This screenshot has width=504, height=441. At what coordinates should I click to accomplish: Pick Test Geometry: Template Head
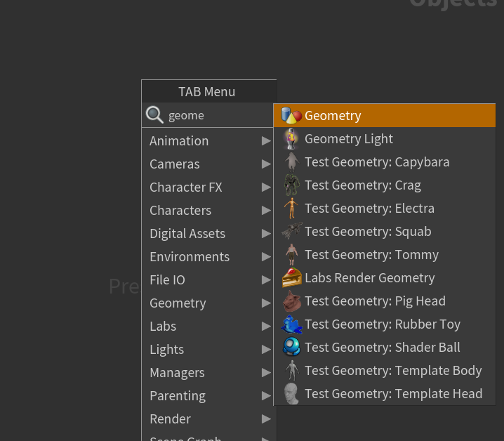pyautogui.click(x=385, y=393)
